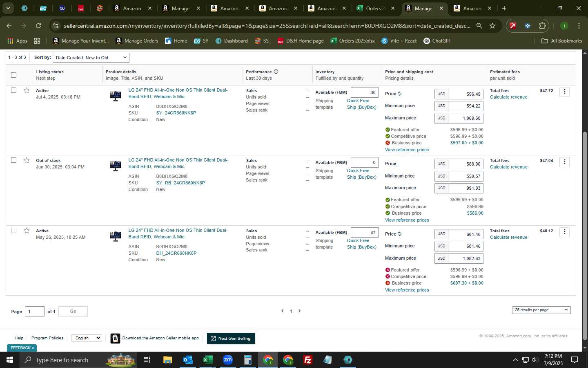Open the SKU link DH_24CR660NK6P
Image resolution: width=588 pixels, height=368 pixels.
point(176,253)
